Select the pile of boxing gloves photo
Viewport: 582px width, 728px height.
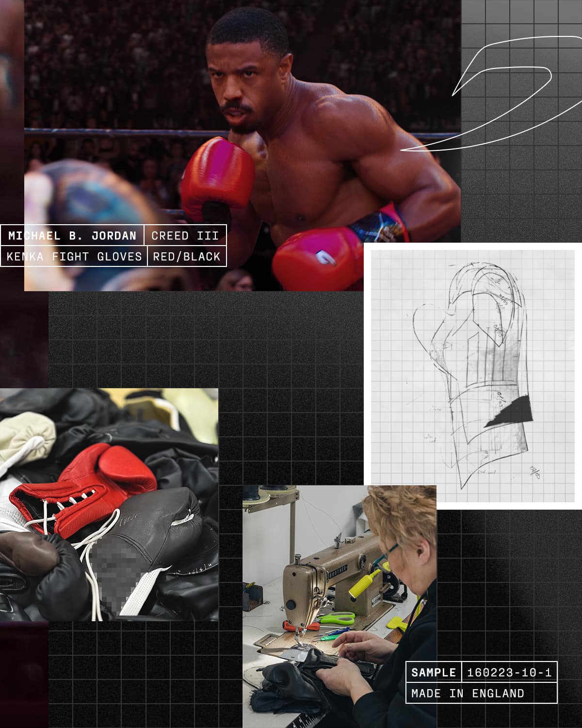(109, 505)
